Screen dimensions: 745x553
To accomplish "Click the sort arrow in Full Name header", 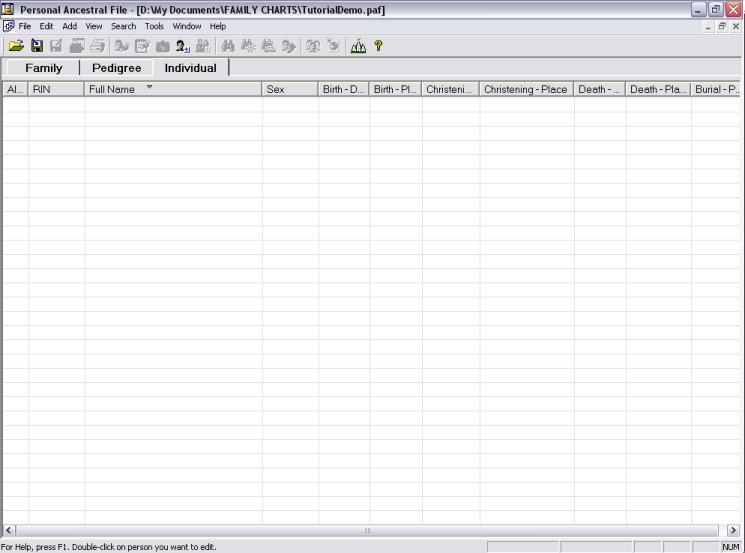I will pos(149,87).
